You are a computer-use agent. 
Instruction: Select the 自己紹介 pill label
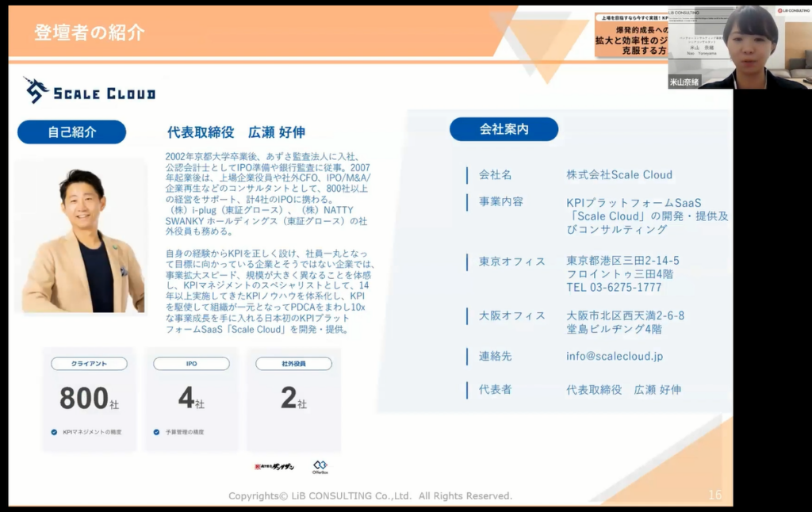point(71,132)
